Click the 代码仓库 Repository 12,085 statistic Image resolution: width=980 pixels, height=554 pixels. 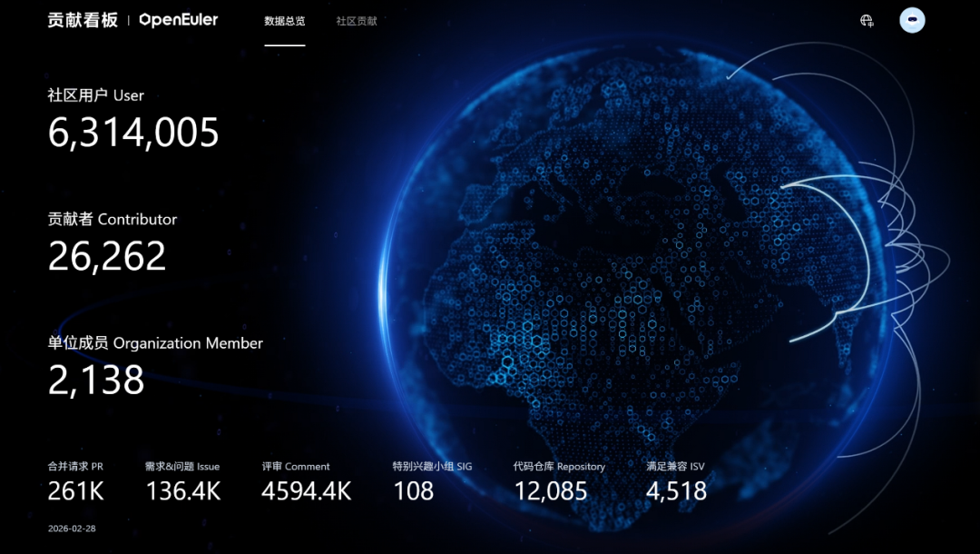551,491
